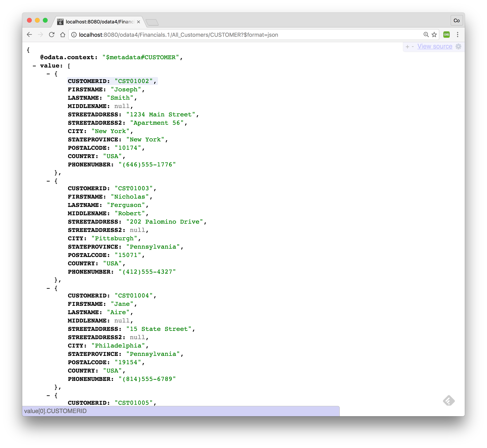Screen dimensions: 487x448
Task: Click the address bar to edit the URL
Action: point(218,35)
